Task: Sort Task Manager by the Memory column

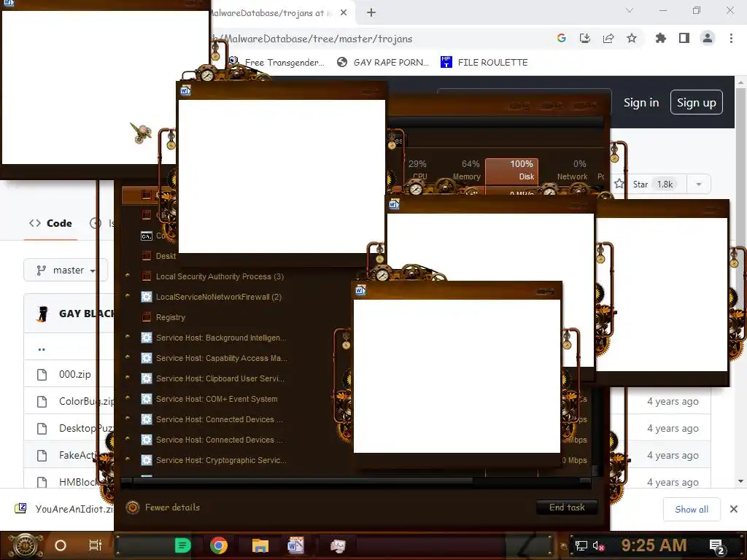Action: pos(466,170)
